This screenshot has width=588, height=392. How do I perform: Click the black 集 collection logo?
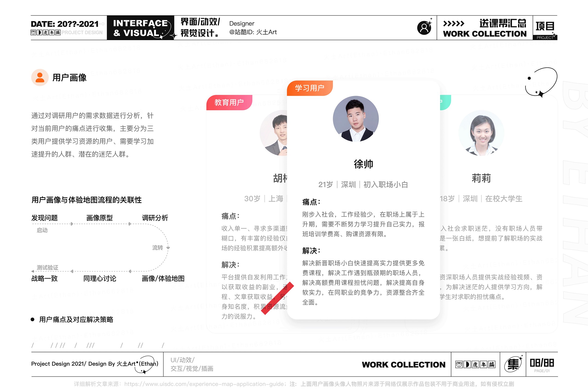(513, 364)
